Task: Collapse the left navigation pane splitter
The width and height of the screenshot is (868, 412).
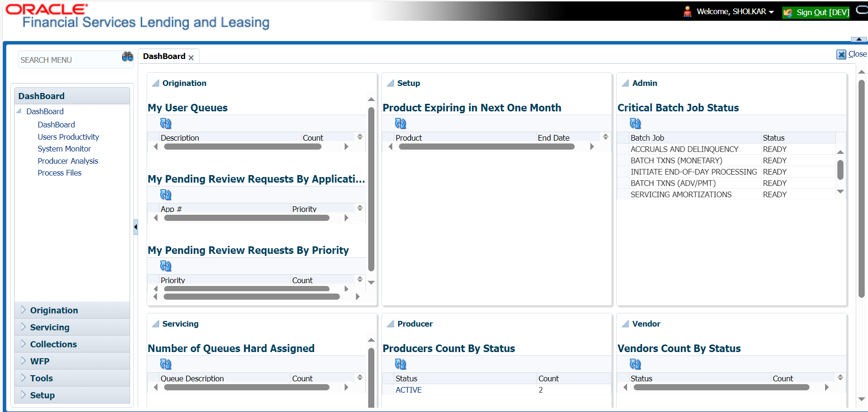Action: (135, 227)
